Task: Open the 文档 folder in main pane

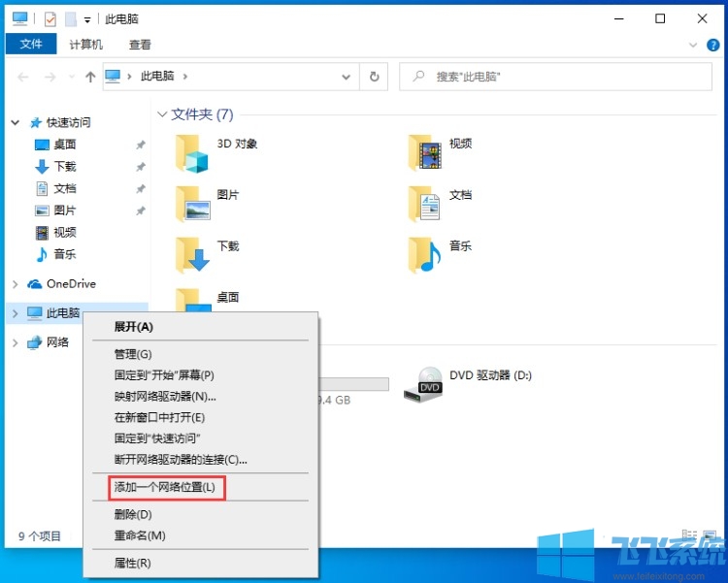Action: (x=425, y=203)
